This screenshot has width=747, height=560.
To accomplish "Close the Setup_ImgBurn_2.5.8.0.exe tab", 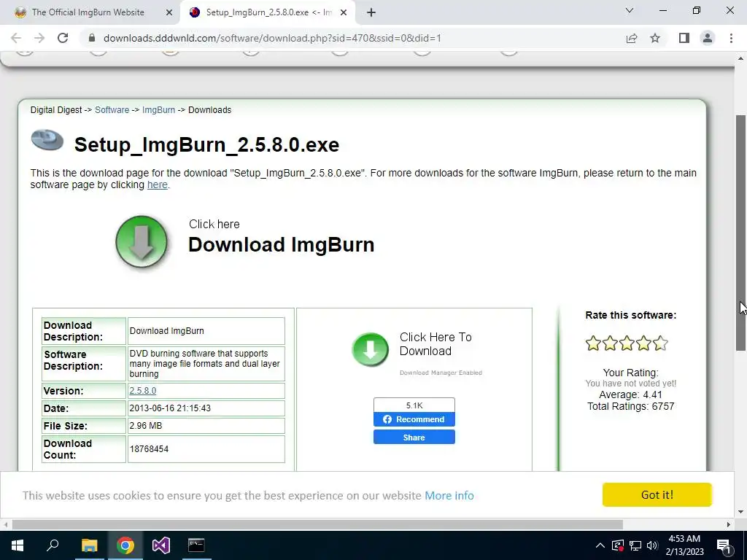I will [344, 12].
